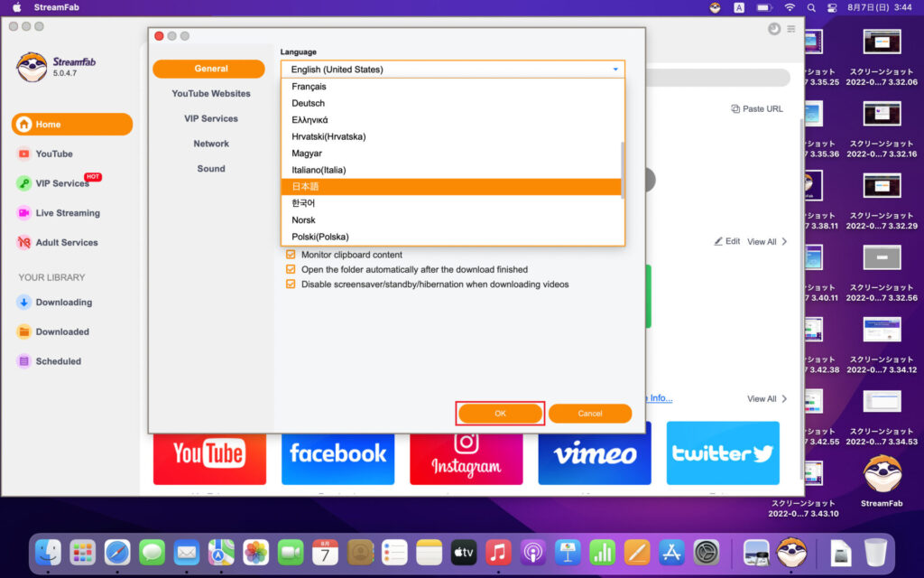The image size is (924, 578).
Task: Open Control Center in the menu bar
Action: click(x=832, y=7)
